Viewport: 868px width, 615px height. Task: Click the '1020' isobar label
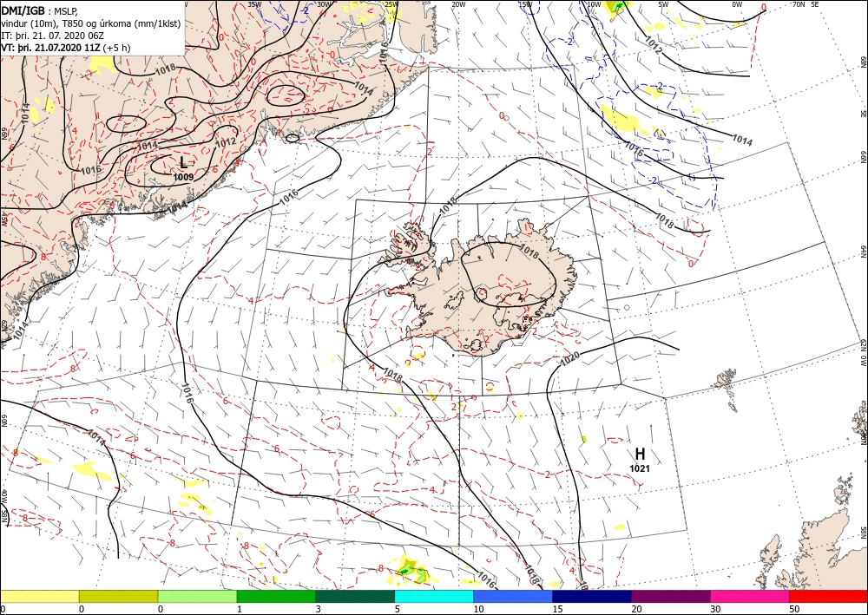point(570,359)
